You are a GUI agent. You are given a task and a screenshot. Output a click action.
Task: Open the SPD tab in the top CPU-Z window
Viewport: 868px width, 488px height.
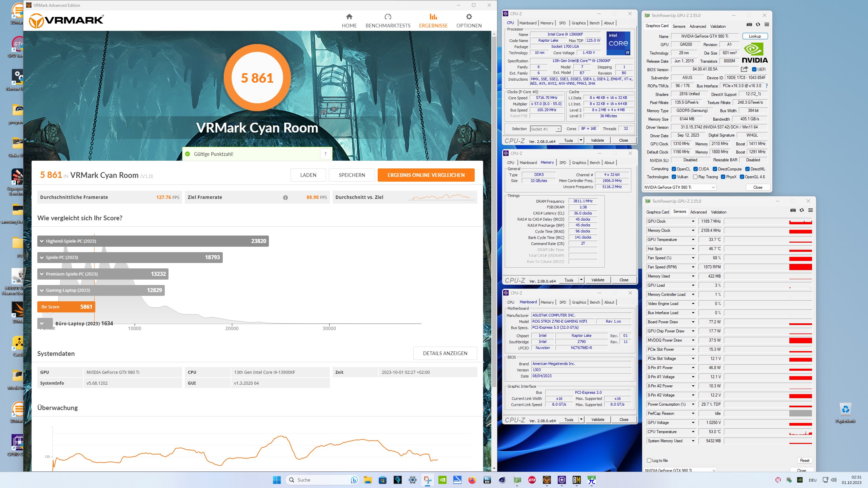point(563,23)
